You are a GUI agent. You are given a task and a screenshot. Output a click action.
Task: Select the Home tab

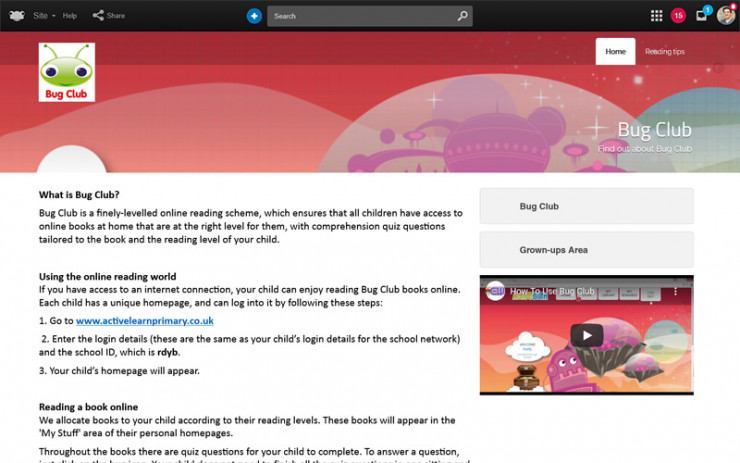point(615,51)
